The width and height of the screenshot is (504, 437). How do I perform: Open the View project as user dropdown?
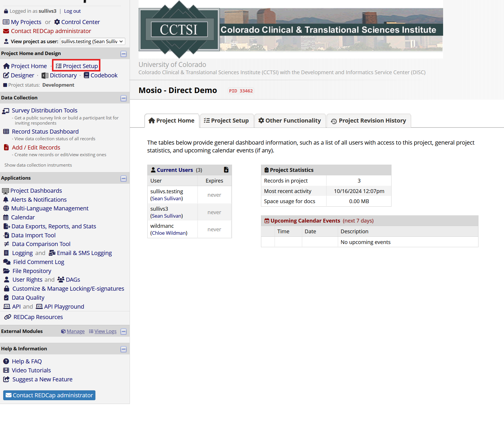93,41
